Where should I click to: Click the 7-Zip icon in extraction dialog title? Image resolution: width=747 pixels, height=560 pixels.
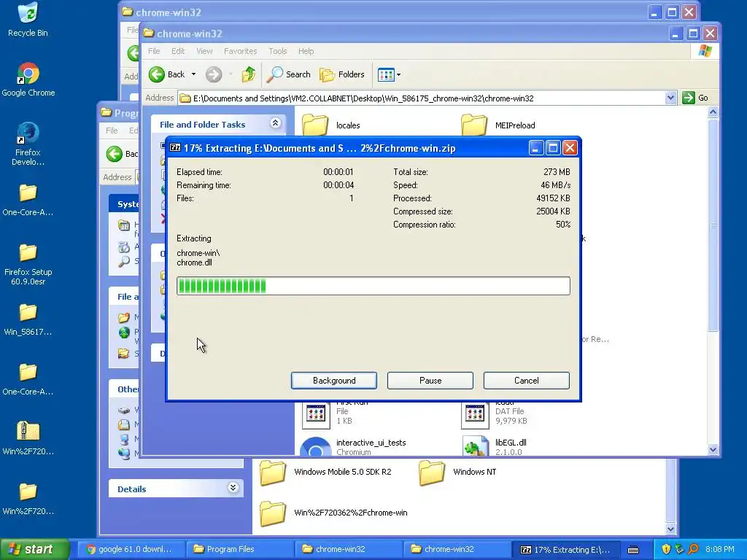click(175, 147)
